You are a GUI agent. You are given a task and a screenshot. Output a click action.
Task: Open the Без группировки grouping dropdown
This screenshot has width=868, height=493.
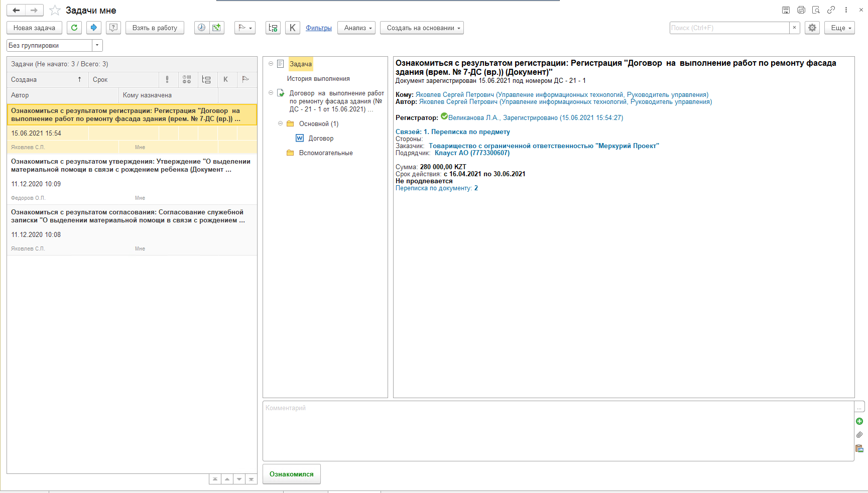[x=97, y=45]
